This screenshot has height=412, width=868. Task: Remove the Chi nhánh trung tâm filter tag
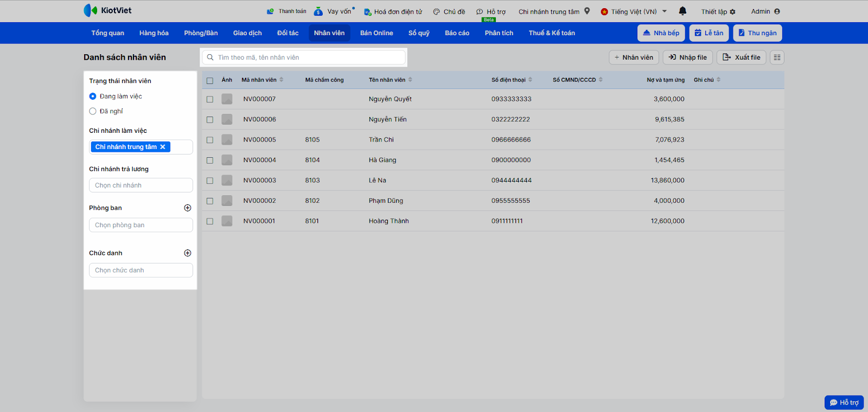163,147
